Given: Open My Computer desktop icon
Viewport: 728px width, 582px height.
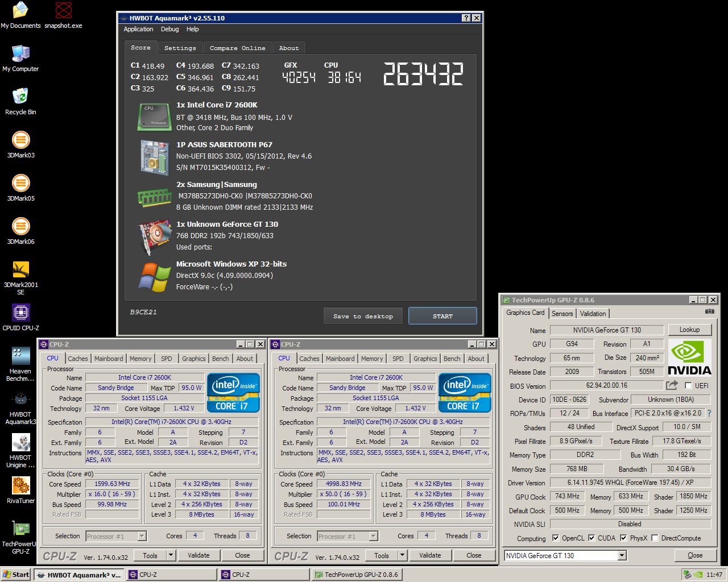Looking at the screenshot, I should tap(20, 58).
